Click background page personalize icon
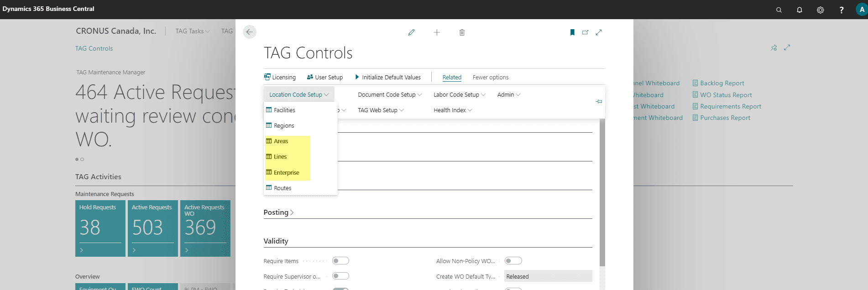The width and height of the screenshot is (868, 290). 774,47
